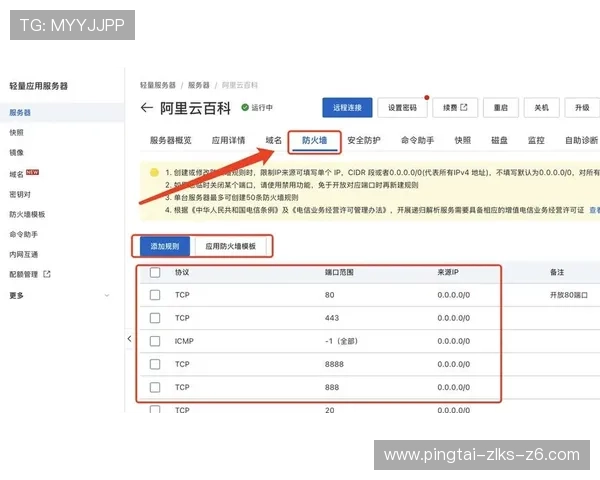Screen dimensions: 600x480
Task: Check the TCP 443 rule checkbox
Action: click(x=155, y=318)
